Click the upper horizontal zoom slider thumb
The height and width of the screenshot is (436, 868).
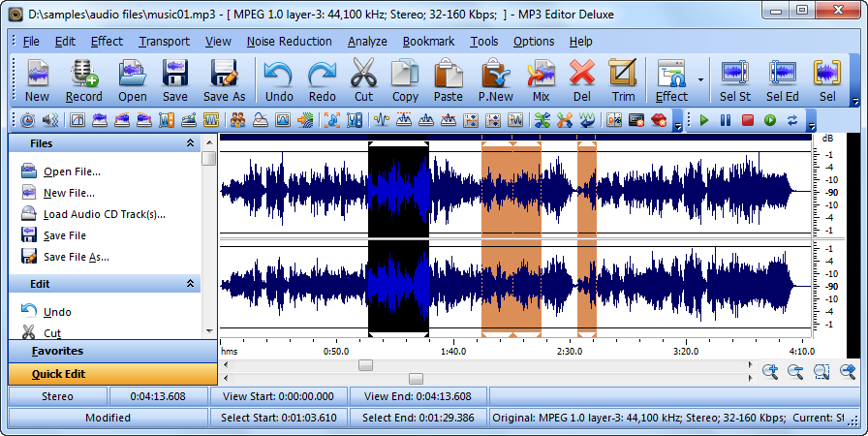coord(365,365)
